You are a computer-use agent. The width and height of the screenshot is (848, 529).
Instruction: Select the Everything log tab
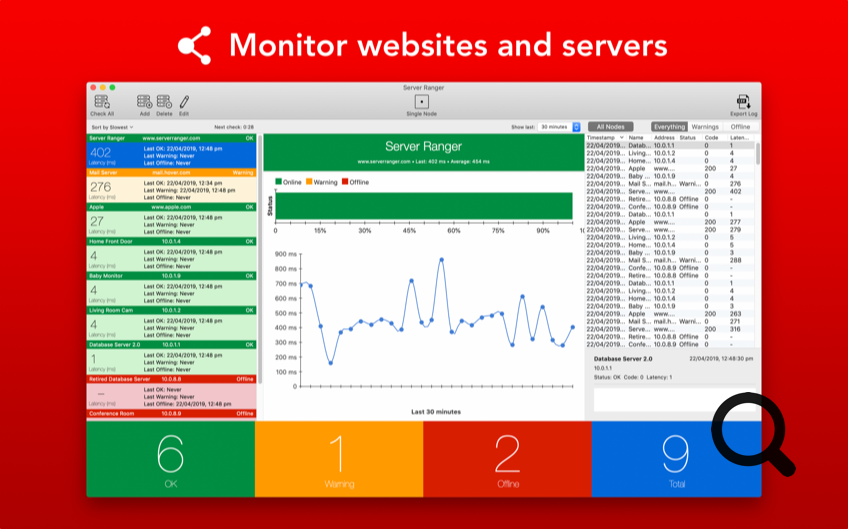[x=670, y=127]
